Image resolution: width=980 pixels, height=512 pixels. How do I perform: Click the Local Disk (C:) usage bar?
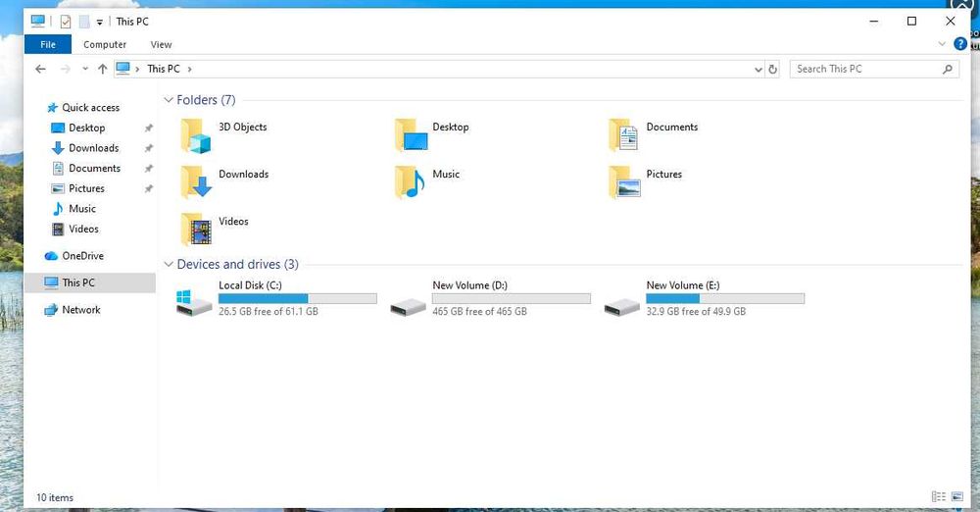[298, 298]
